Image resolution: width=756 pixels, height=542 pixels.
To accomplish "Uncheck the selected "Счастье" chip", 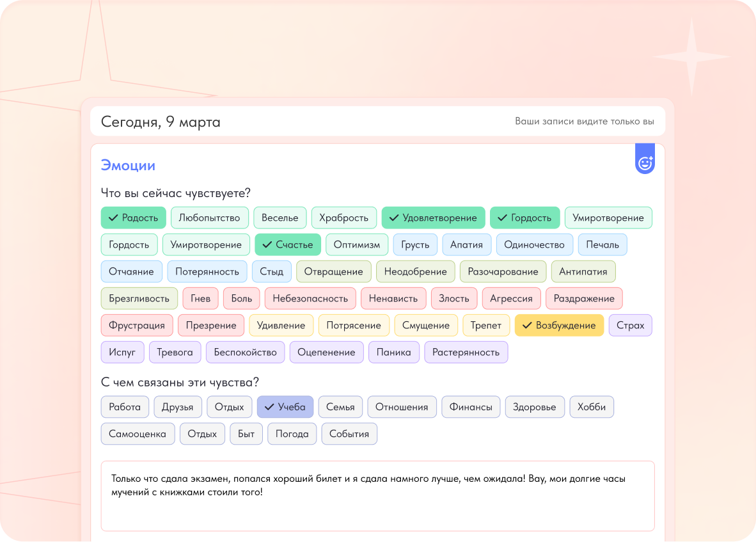I will coord(287,244).
